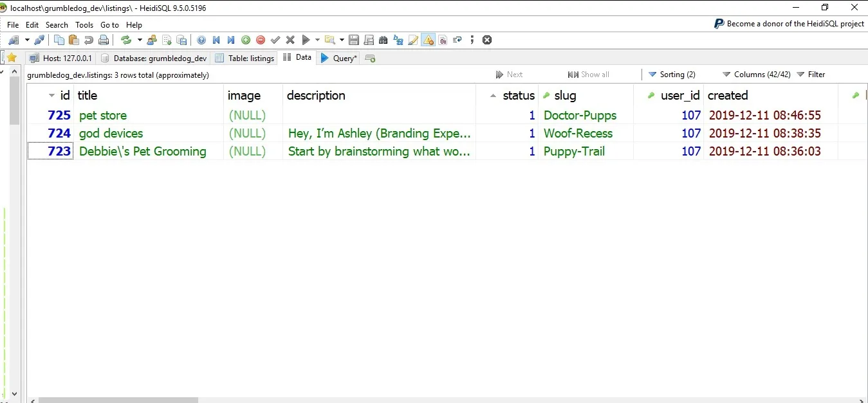The height and width of the screenshot is (403, 868).
Task: Open the Tools menu
Action: pyautogui.click(x=84, y=24)
